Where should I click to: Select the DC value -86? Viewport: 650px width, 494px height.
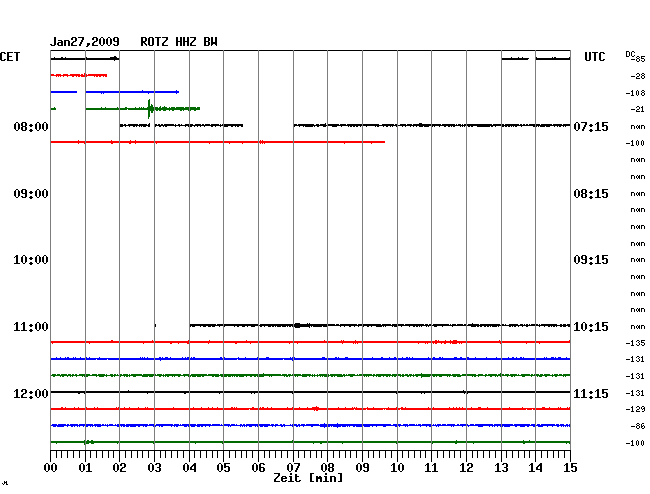tap(638, 426)
